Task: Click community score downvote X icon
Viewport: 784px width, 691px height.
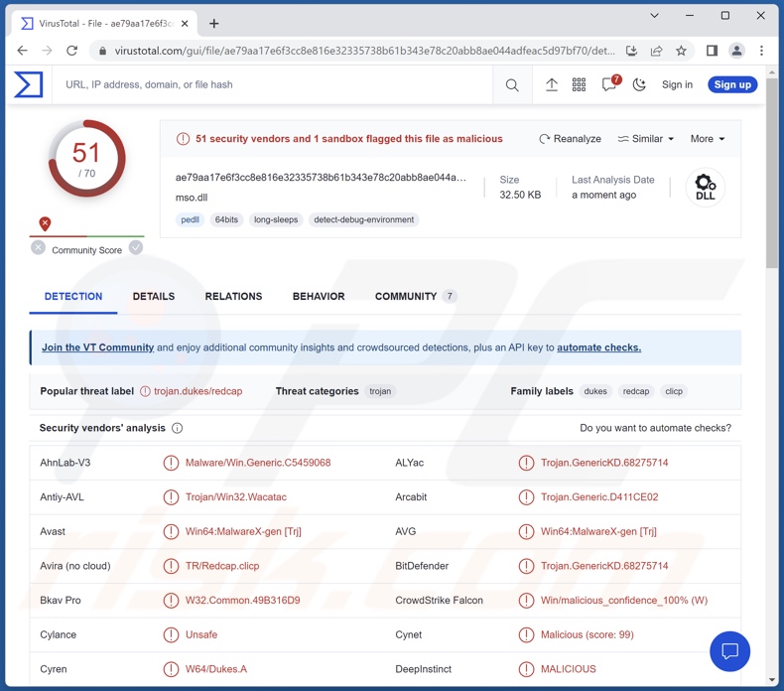Action: click(38, 247)
